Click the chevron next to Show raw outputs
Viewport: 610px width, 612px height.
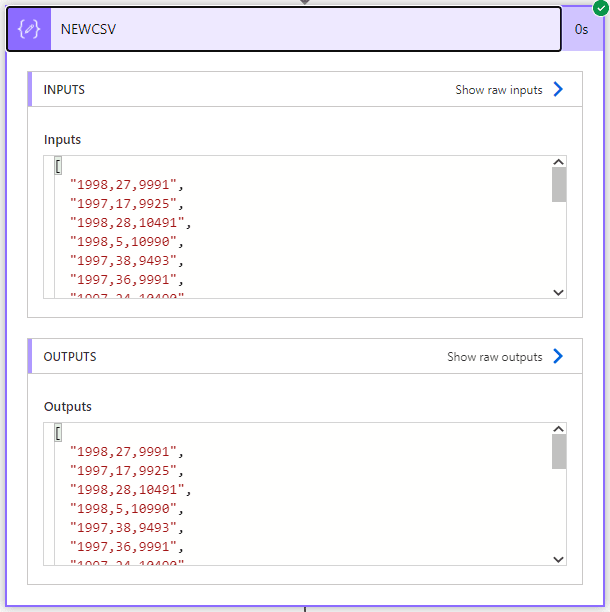tap(558, 357)
